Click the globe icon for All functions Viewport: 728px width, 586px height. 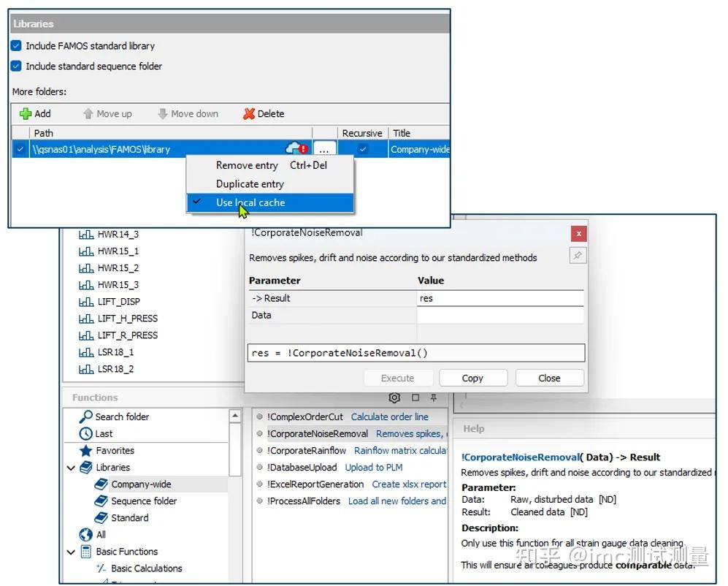pyautogui.click(x=86, y=534)
